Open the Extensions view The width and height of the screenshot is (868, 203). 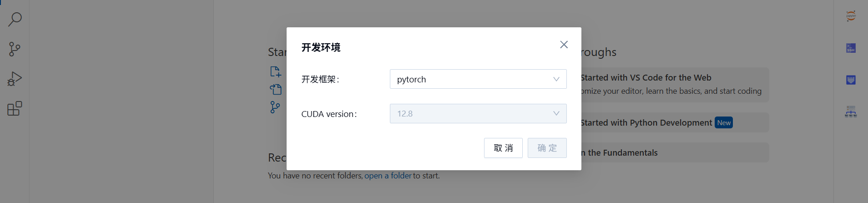(15, 108)
